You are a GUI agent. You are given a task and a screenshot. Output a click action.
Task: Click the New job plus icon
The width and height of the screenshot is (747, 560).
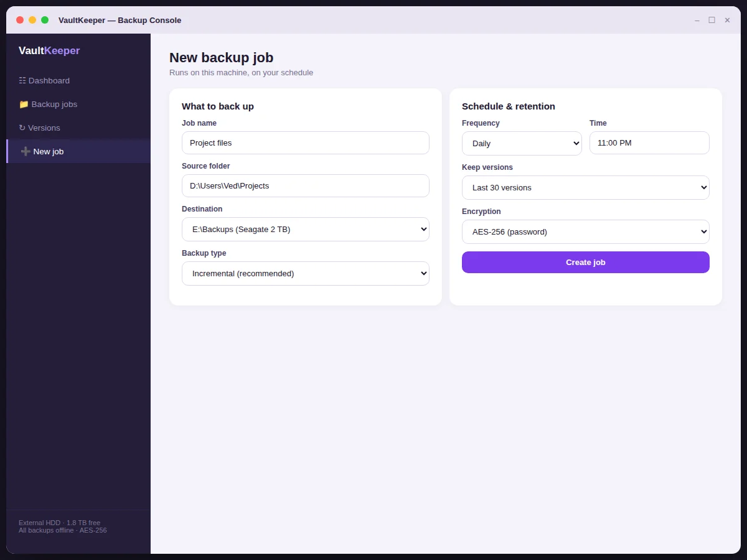pos(26,152)
